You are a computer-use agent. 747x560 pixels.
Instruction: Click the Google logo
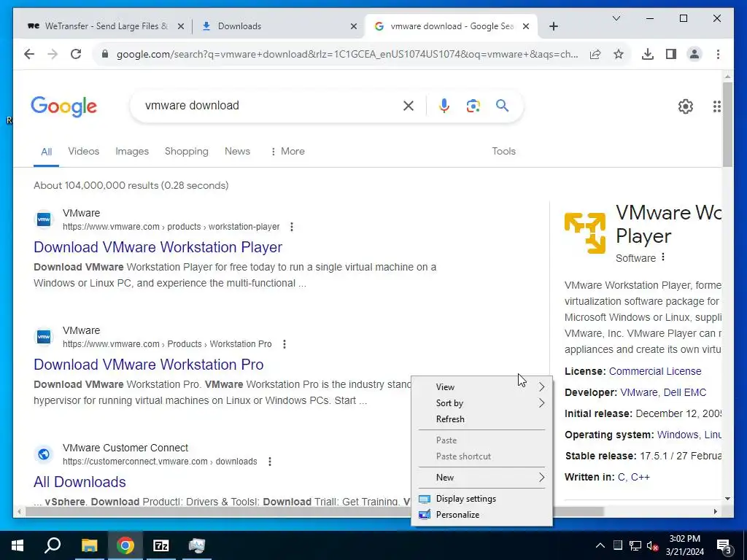tap(64, 106)
